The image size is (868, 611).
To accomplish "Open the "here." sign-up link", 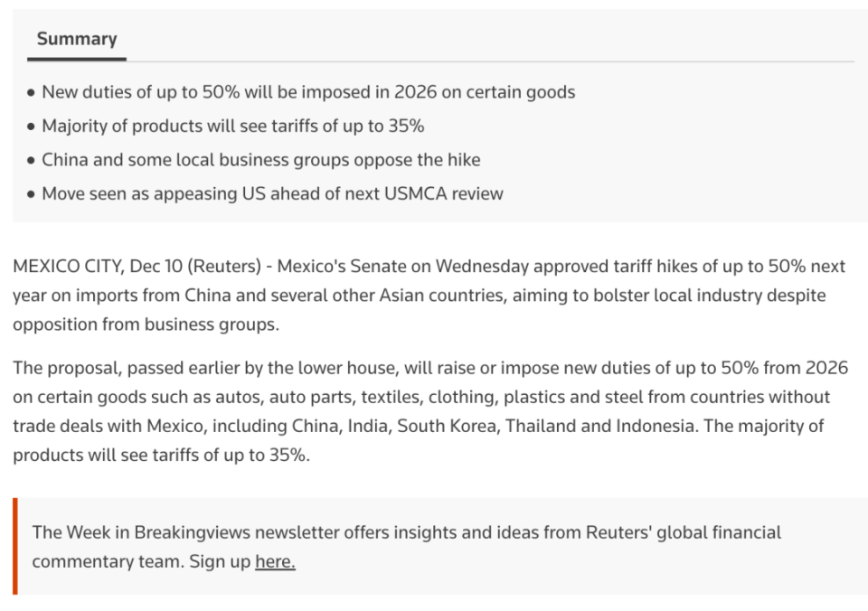I will pyautogui.click(x=275, y=561).
